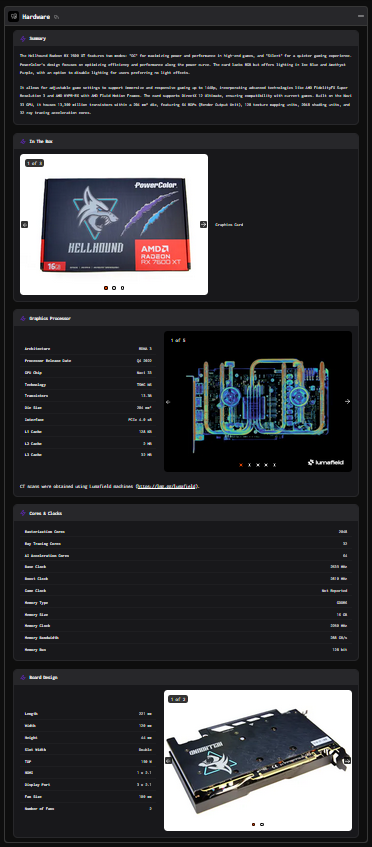Advance CT scan carousel with right arrow
372x847 pixels.
pos(347,401)
